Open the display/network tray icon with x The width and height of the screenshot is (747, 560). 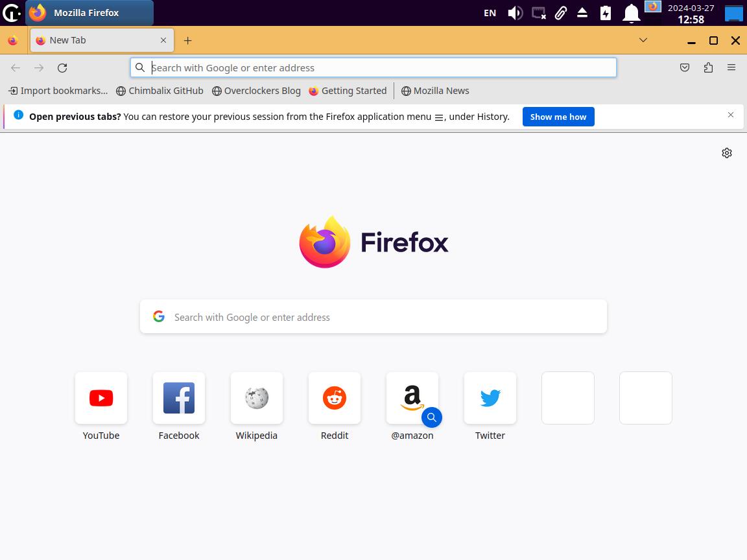pyautogui.click(x=538, y=13)
